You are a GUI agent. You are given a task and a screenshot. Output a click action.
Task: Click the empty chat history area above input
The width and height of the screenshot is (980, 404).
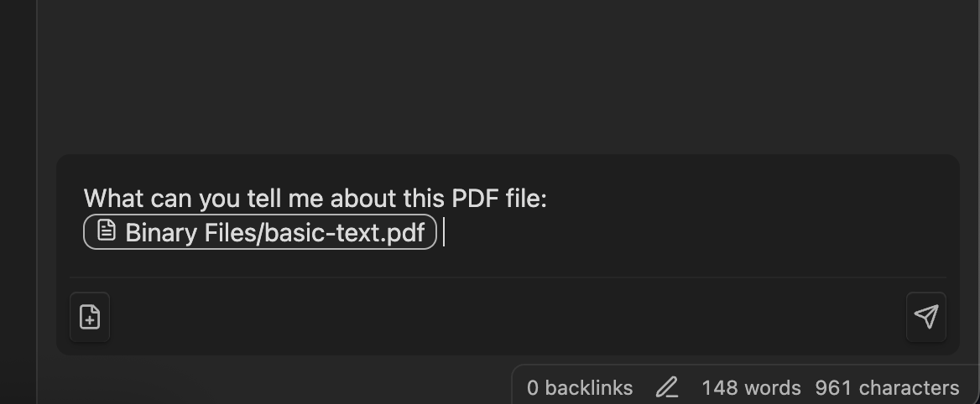click(x=503, y=75)
